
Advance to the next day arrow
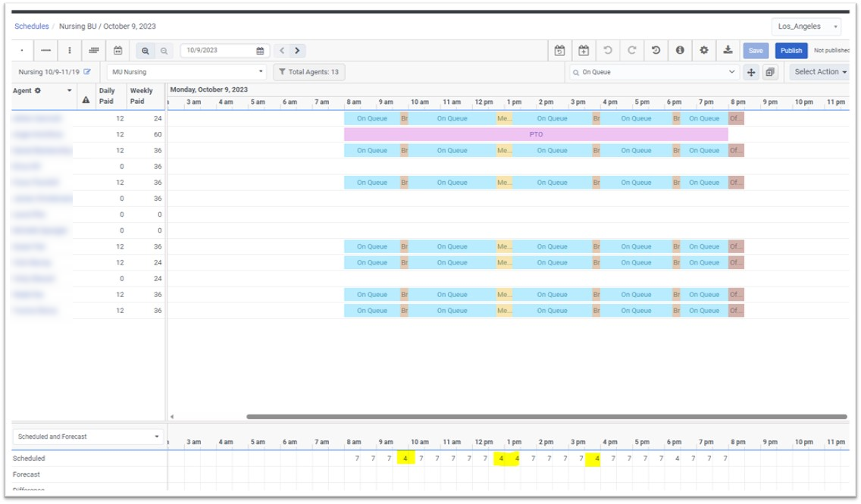(x=297, y=51)
